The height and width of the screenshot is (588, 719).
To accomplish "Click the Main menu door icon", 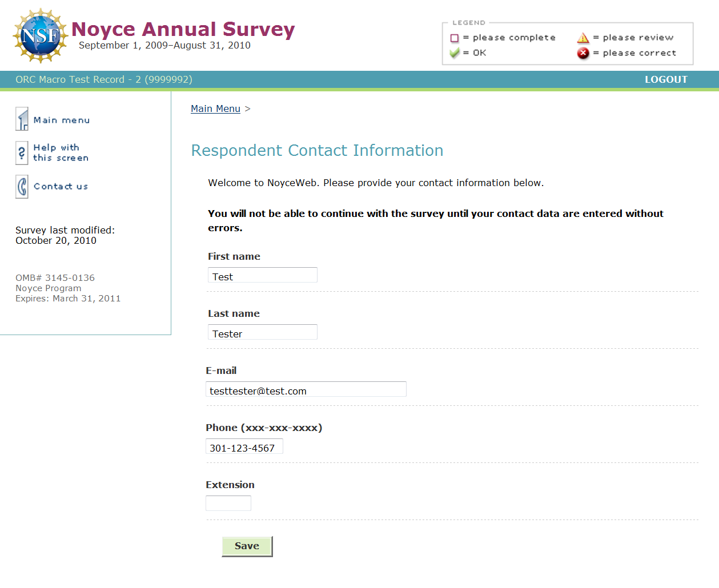I will [22, 119].
